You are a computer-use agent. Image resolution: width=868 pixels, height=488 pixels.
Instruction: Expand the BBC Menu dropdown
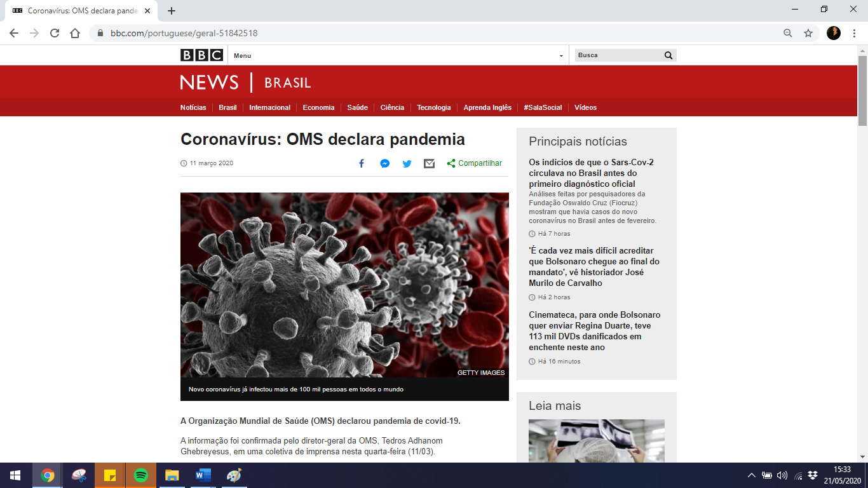[397, 55]
